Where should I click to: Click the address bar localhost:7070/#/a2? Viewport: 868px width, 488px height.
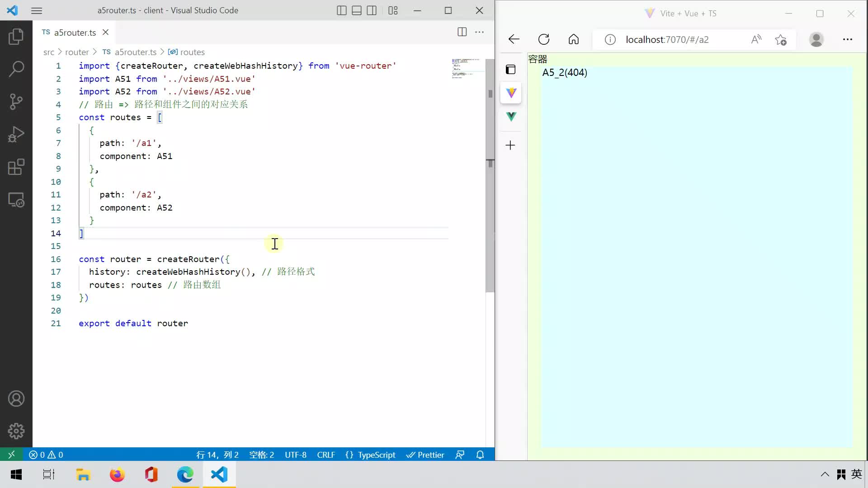click(667, 39)
